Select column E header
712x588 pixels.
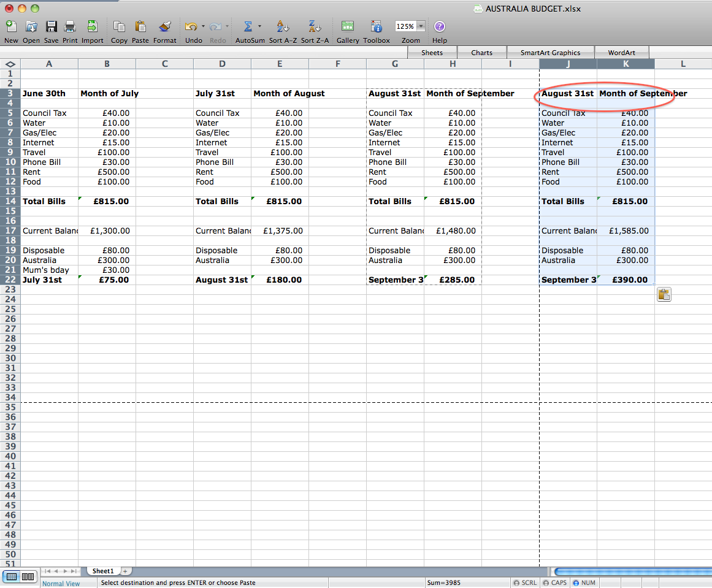[x=280, y=64]
